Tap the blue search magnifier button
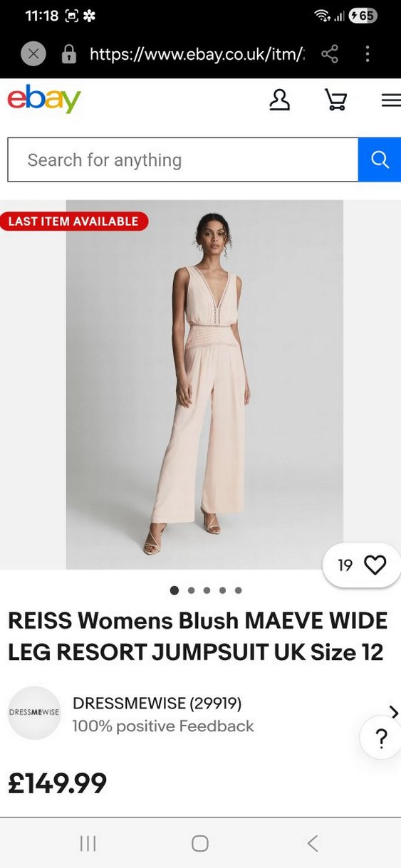 (380, 160)
